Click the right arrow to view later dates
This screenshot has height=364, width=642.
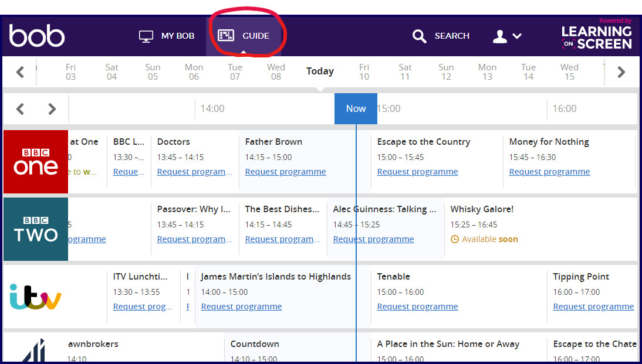tap(621, 72)
